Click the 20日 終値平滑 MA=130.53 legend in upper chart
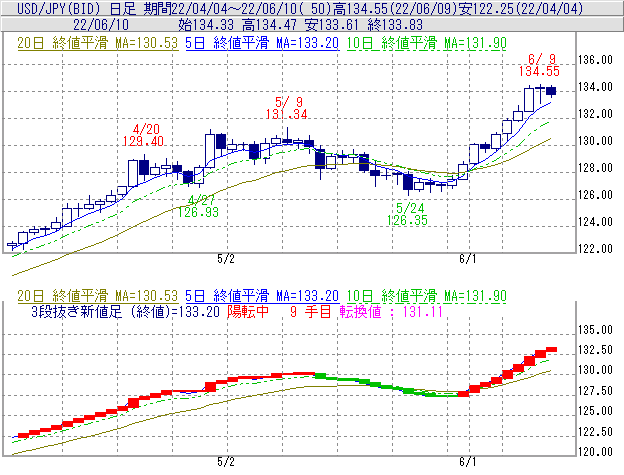This screenshot has height=475, width=624. [98, 43]
